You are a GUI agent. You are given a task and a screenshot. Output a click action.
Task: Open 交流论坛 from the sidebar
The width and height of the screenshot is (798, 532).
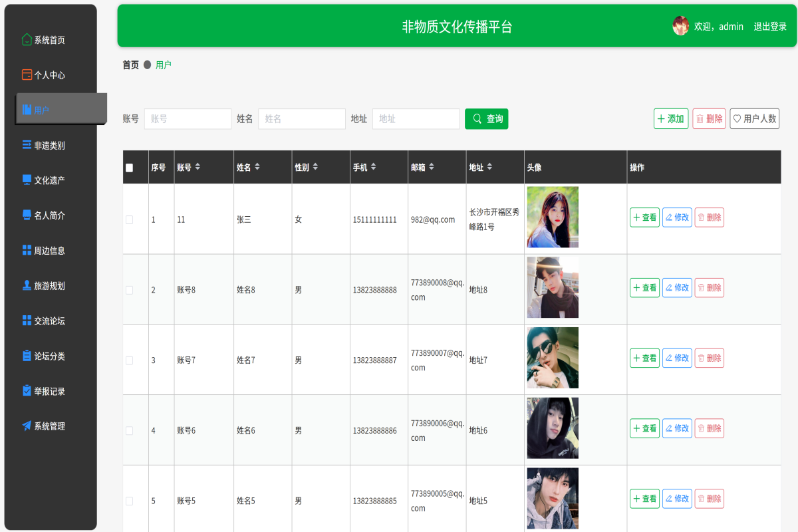coord(49,321)
